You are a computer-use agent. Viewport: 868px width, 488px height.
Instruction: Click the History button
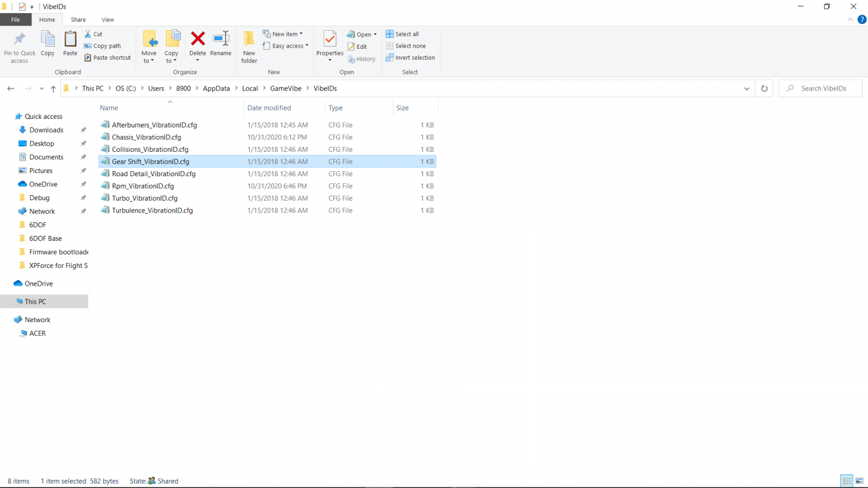[362, 59]
